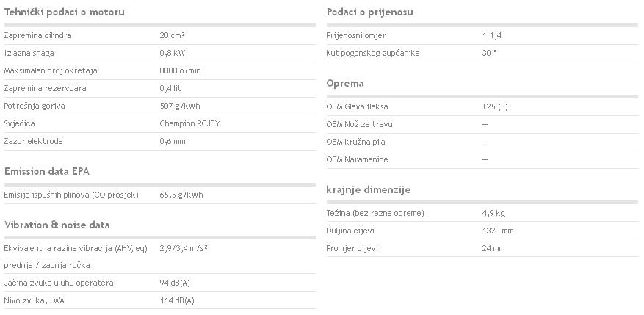This screenshot has width=644, height=315.
Task: Click the 'Kut pogonskog zupčanika' label
Action: tap(373, 53)
